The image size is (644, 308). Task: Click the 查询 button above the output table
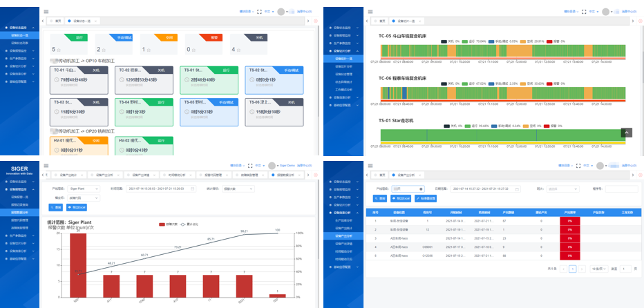click(381, 198)
